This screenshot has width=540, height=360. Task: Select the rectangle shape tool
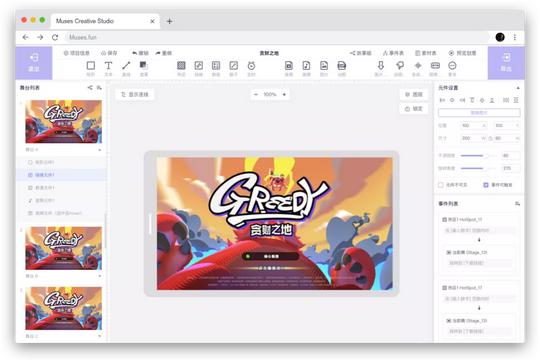click(x=91, y=65)
